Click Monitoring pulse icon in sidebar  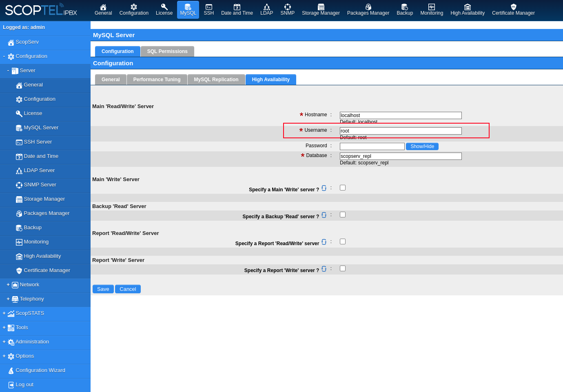[x=19, y=242]
